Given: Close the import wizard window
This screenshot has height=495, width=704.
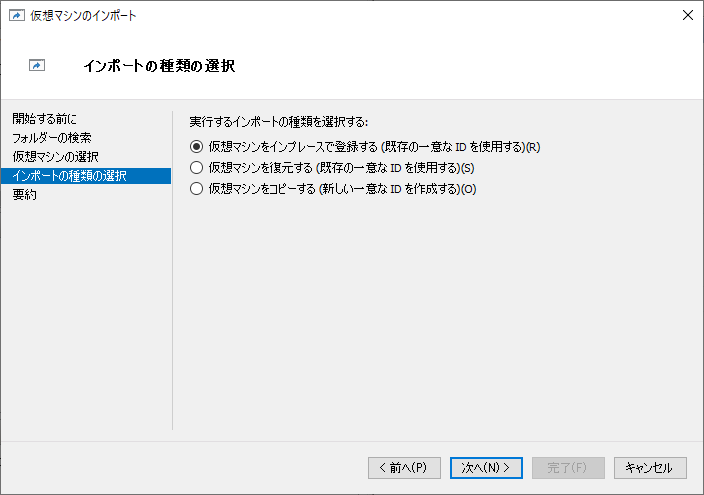Looking at the screenshot, I should (x=687, y=15).
